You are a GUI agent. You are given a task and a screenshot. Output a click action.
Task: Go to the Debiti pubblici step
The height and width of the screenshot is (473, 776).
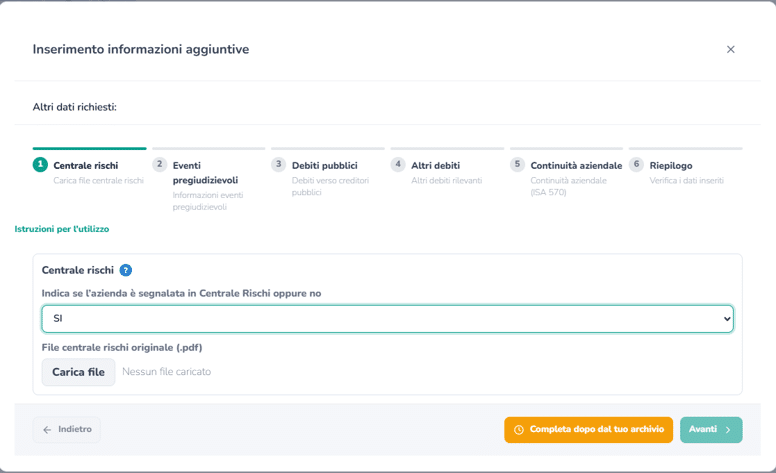point(325,166)
